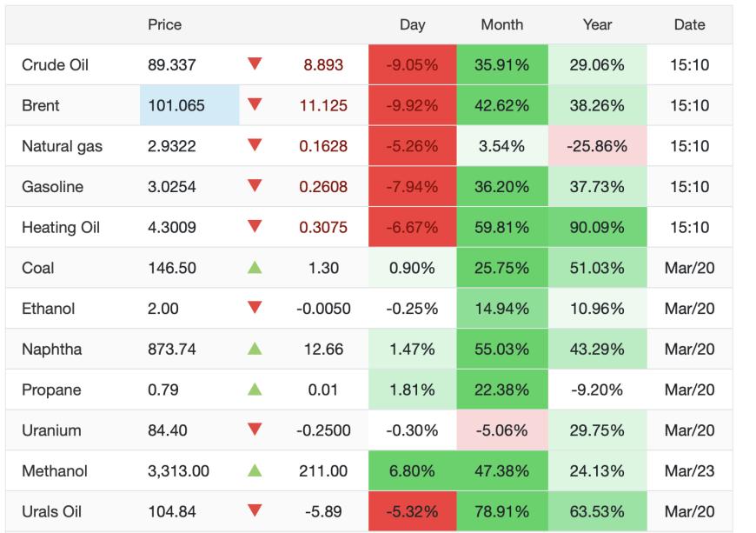This screenshot has height=533, width=756.
Task: Click the green up arrow for Propane
Action: pyautogui.click(x=255, y=390)
